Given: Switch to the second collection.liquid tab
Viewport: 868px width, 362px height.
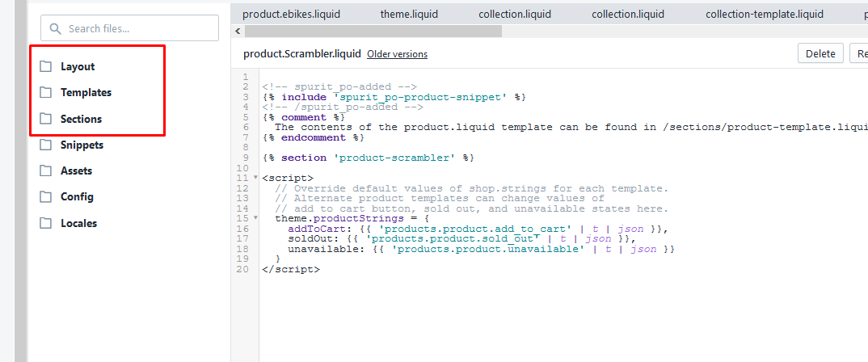Looking at the screenshot, I should 628,15.
